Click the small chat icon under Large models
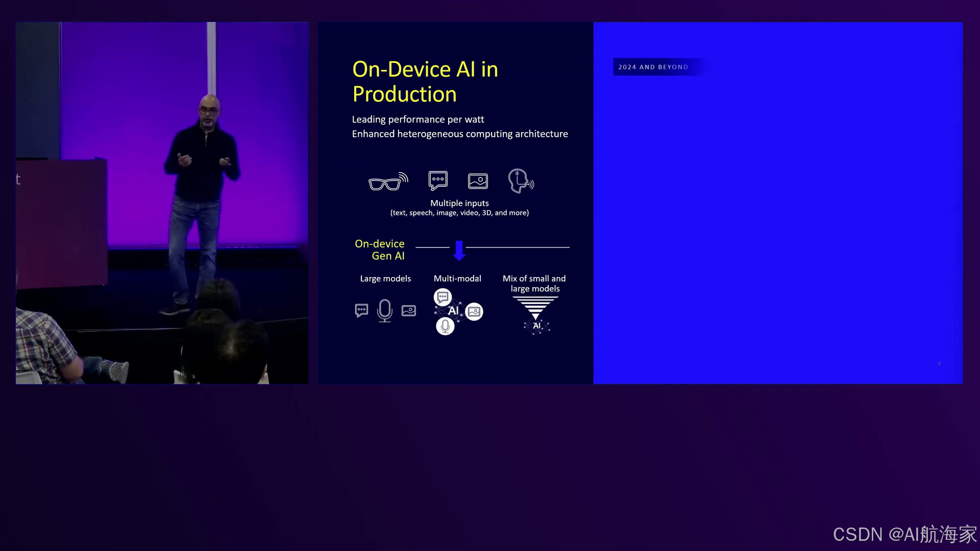Screen dimensions: 980x551 point(361,310)
